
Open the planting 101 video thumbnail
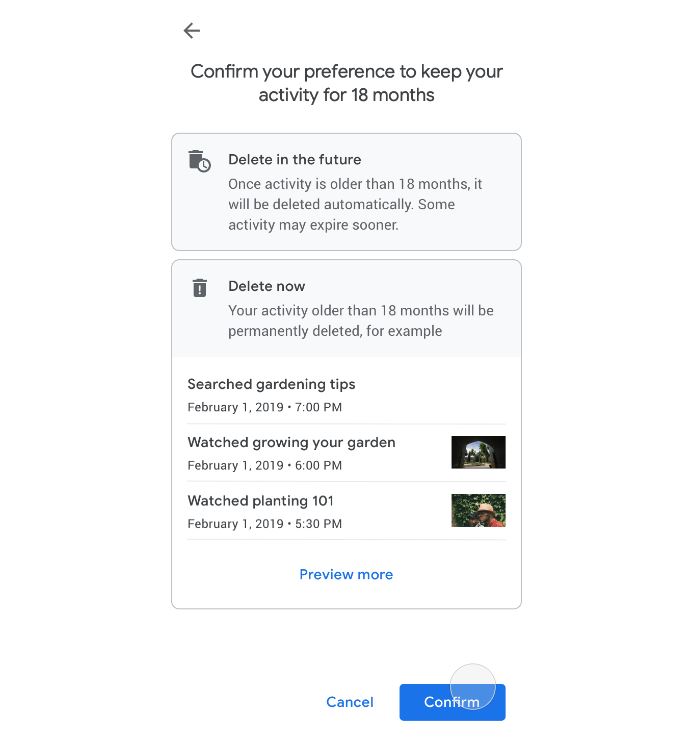coord(478,510)
